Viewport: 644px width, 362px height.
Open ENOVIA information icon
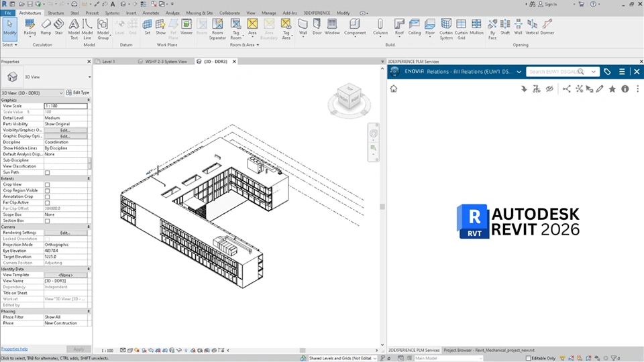625,88
